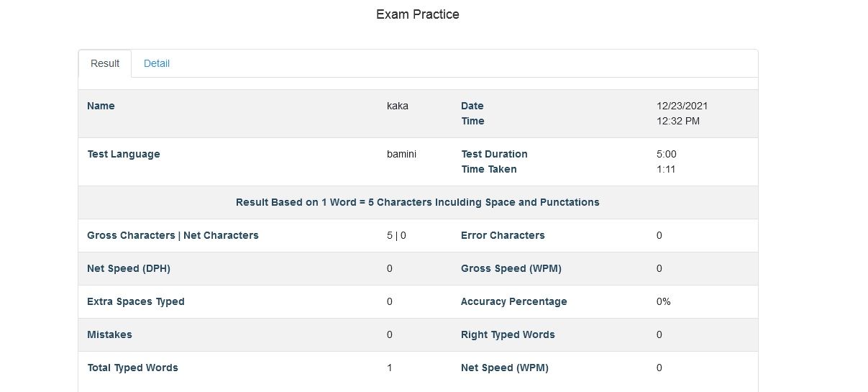Screen dimensions: 868x392
Task: Click the Test Language label
Action: [124, 154]
